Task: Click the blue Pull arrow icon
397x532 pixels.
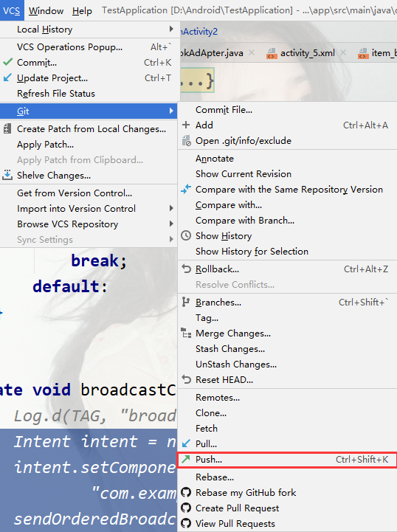Action: pos(186,443)
